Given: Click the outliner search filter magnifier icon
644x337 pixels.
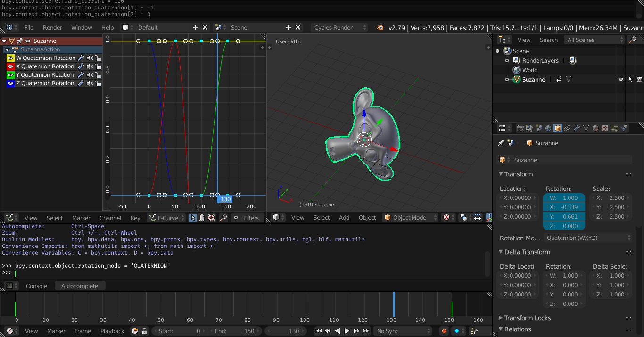Looking at the screenshot, I should [633, 40].
